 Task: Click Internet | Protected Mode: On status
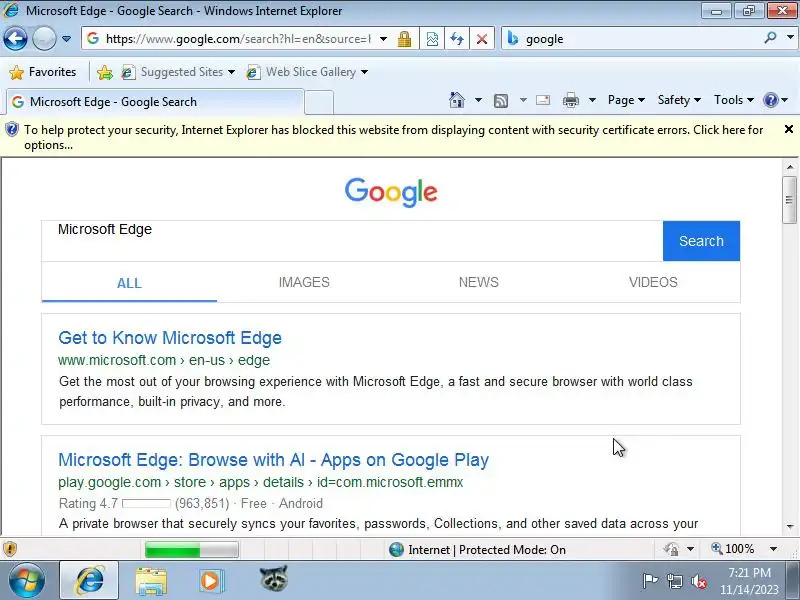477,549
